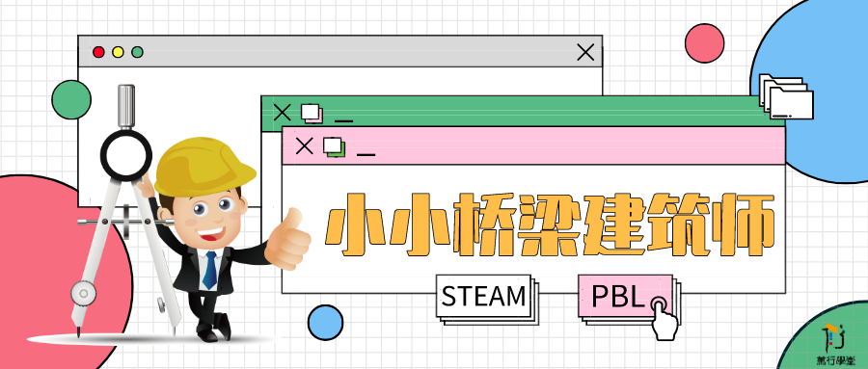
Task: Click the restore icon on green bar
Action: (312, 114)
